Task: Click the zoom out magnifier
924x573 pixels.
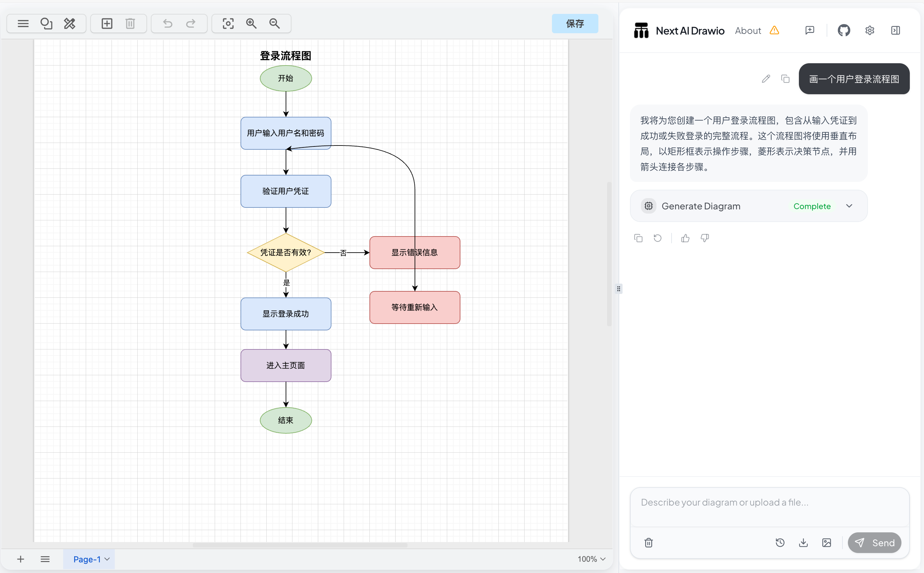Action: (275, 24)
